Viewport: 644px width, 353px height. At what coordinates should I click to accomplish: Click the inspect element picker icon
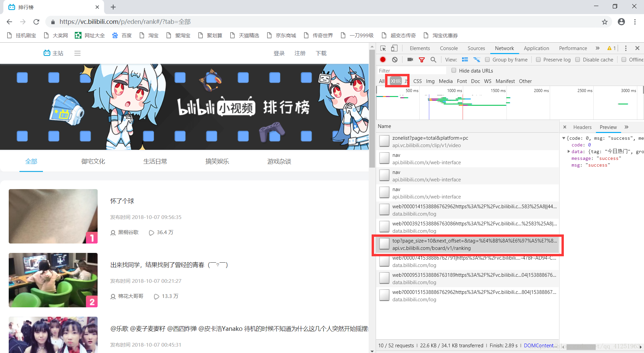pos(383,48)
